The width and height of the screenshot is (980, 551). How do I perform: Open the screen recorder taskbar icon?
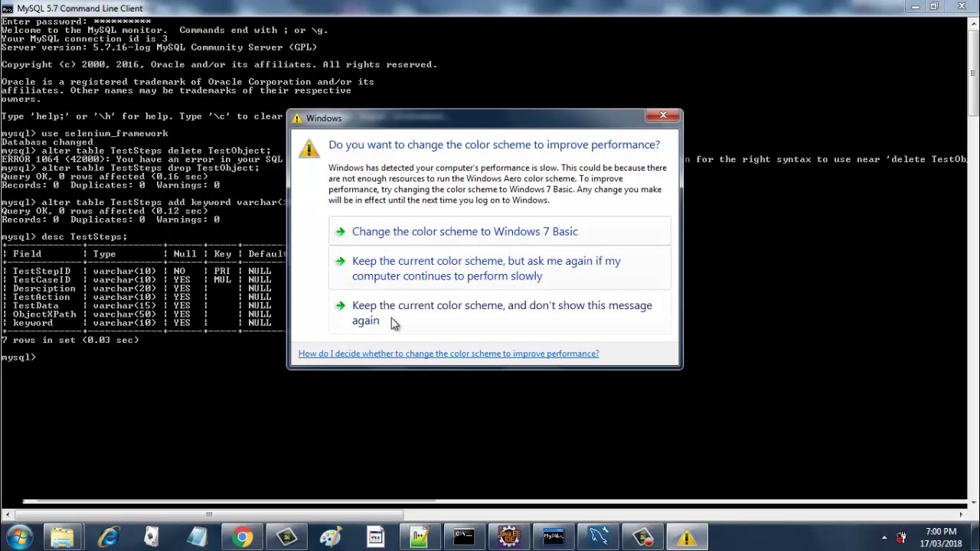coord(642,537)
